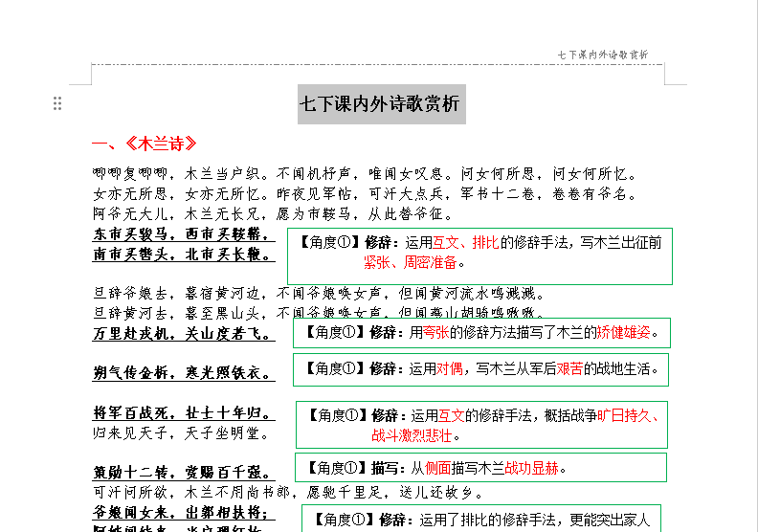Click the red word 夸张 in the annotation
Image resolution: width=758 pixels, height=532 pixels.
point(436,332)
